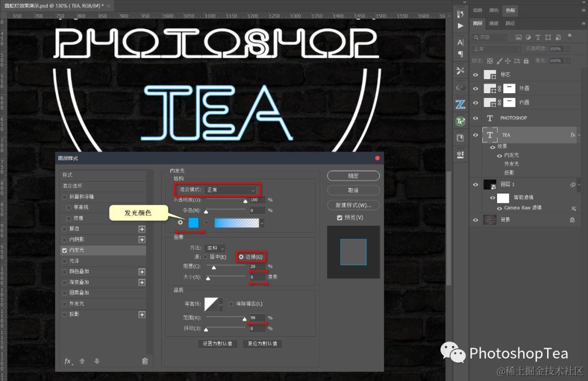Open the Character panel icon (A|)
This screenshot has height=381, width=588.
pos(461,43)
